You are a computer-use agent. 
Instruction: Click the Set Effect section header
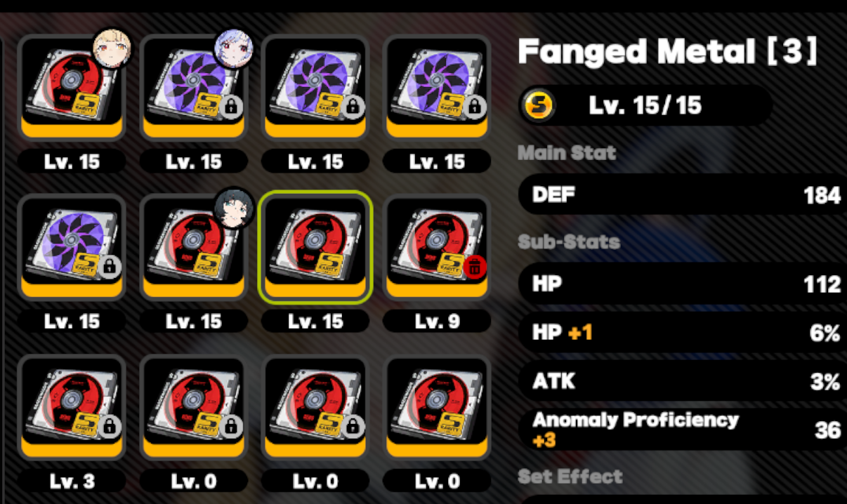tap(570, 477)
